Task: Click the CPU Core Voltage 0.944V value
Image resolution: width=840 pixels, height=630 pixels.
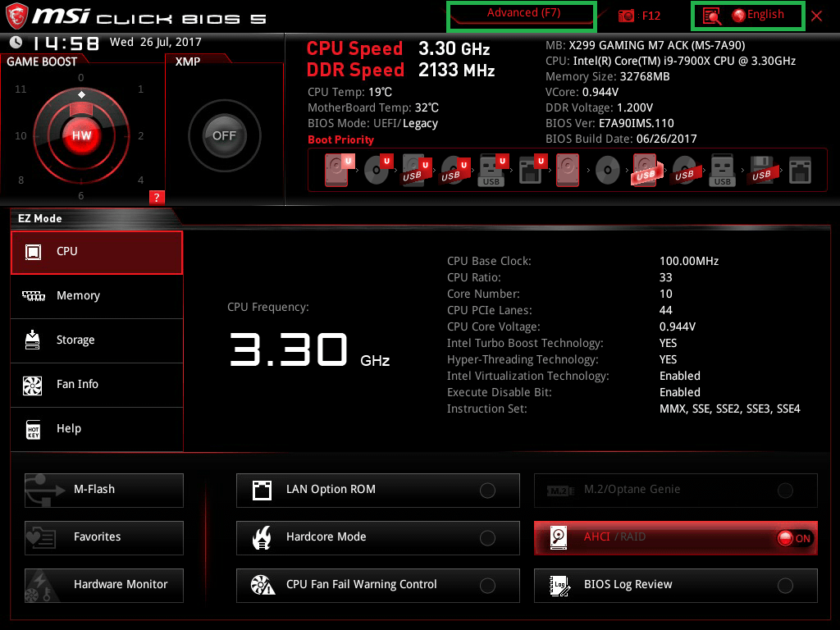Action: (677, 326)
